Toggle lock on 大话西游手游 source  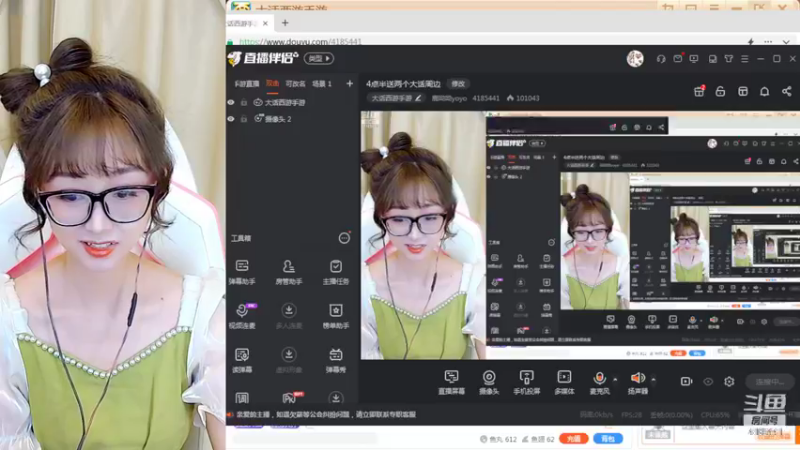point(244,103)
